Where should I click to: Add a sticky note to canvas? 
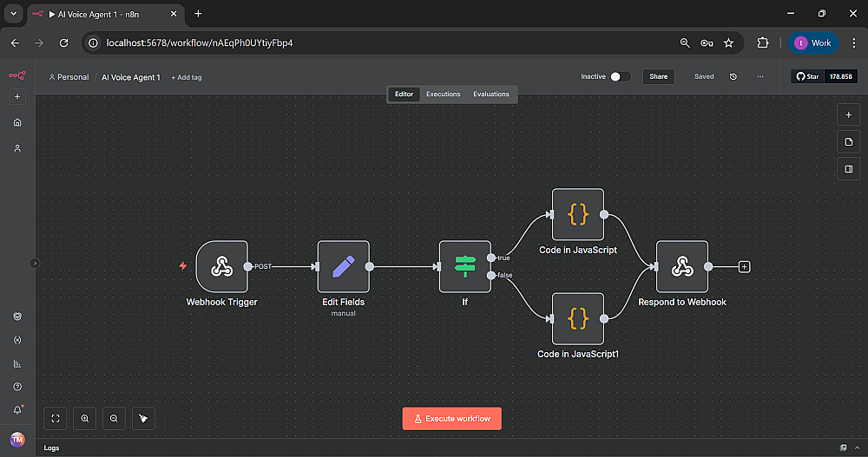848,142
